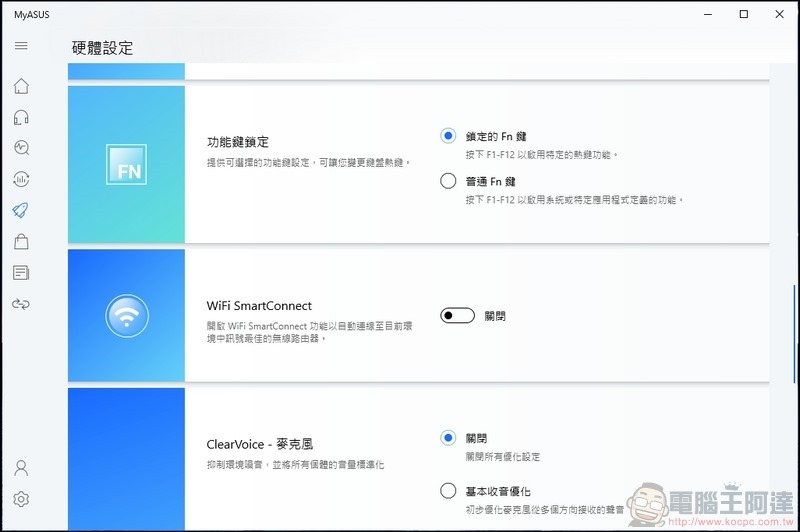Open the hamburger navigation menu
The image size is (800, 532).
pyautogui.click(x=21, y=46)
